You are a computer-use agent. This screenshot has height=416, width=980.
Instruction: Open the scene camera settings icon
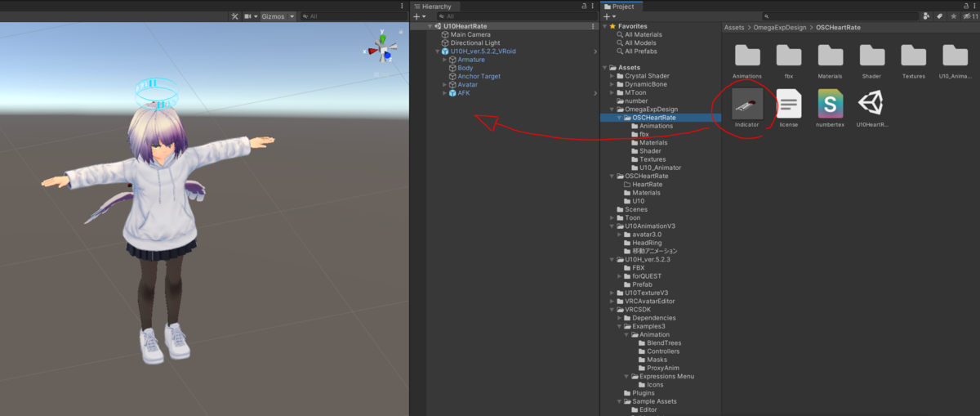[x=249, y=16]
